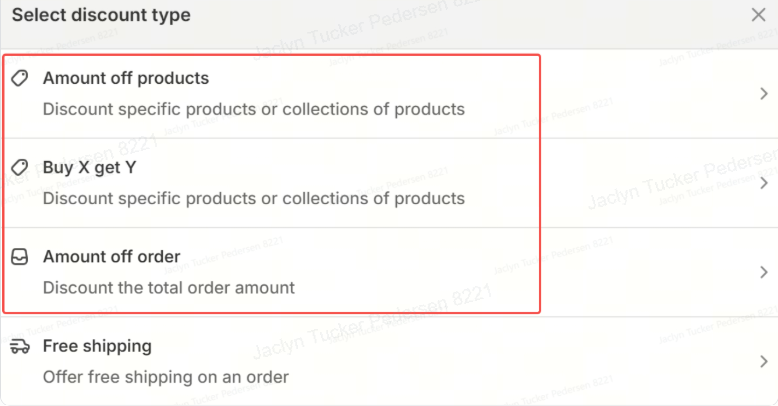Choose the Buy X get Y title
The height and width of the screenshot is (406, 778).
tap(89, 167)
